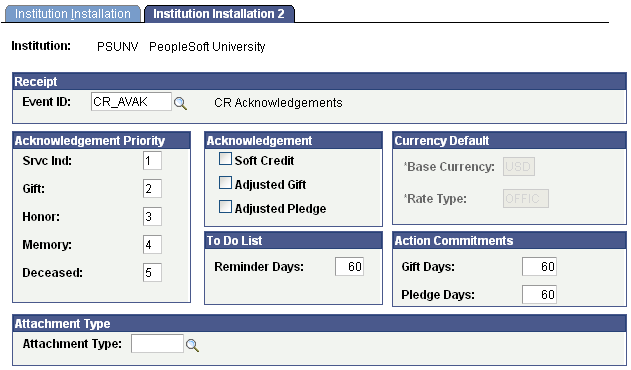Check the Adjusted Gift option
The image size is (631, 370).
[225, 183]
